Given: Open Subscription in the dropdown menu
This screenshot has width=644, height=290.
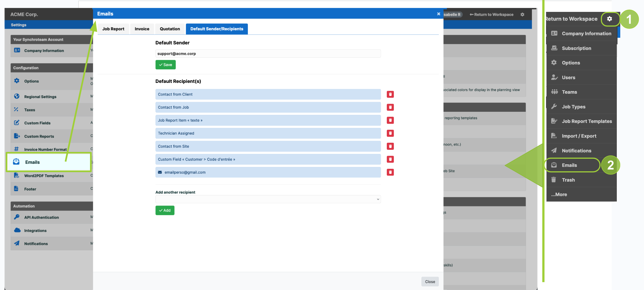Looking at the screenshot, I should 581,48.
